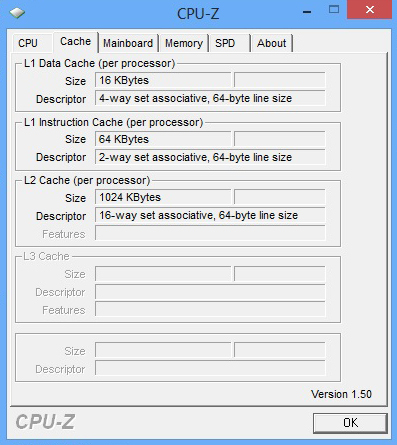Open the Mainboard tab
This screenshot has height=445, width=397.
pos(128,43)
